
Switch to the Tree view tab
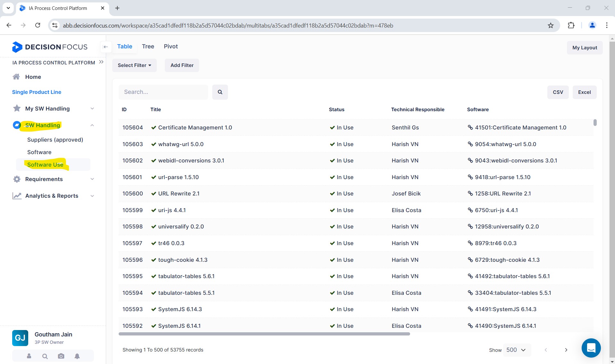pos(148,46)
